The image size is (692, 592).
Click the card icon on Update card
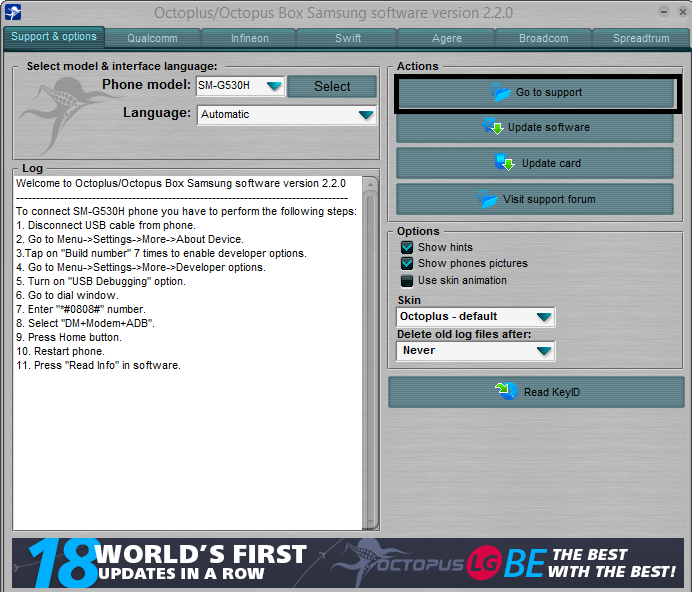[x=504, y=162]
